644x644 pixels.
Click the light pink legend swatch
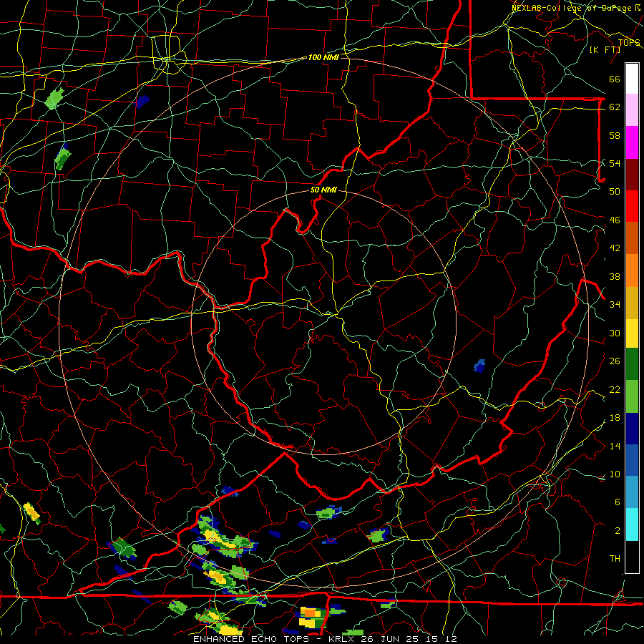click(632, 110)
